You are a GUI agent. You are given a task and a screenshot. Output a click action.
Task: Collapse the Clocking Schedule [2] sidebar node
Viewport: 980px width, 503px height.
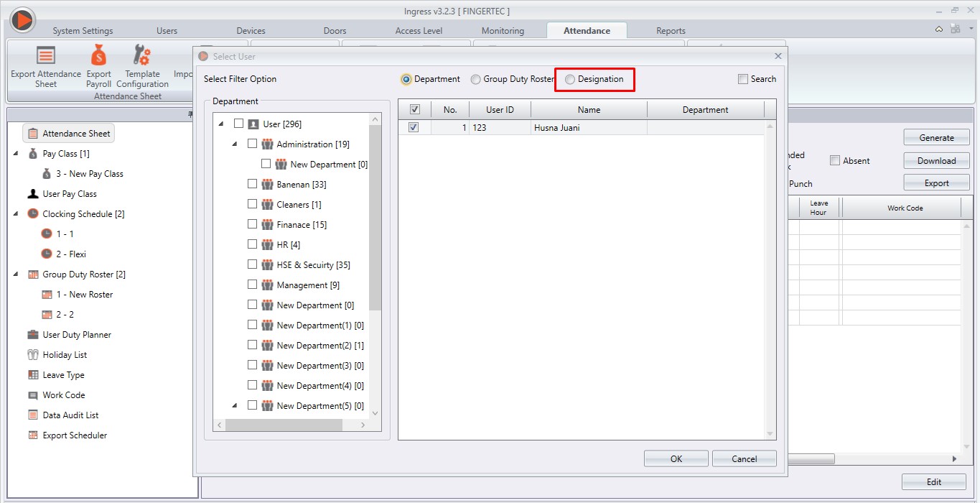16,214
